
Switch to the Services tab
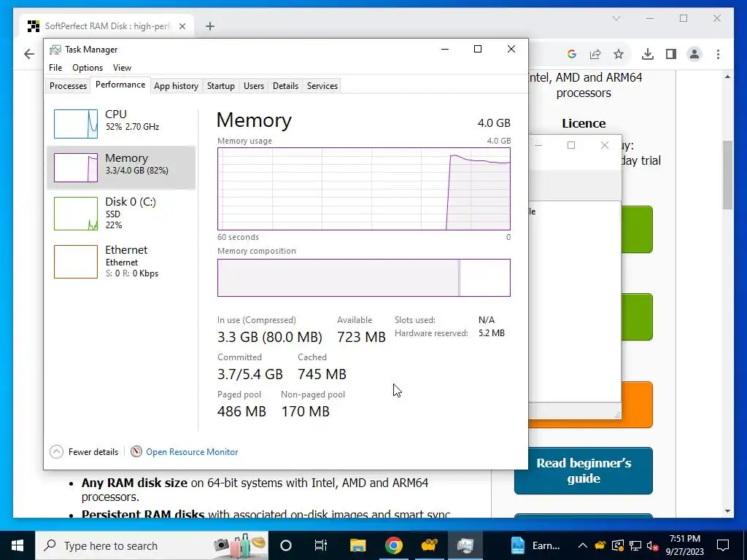322,86
